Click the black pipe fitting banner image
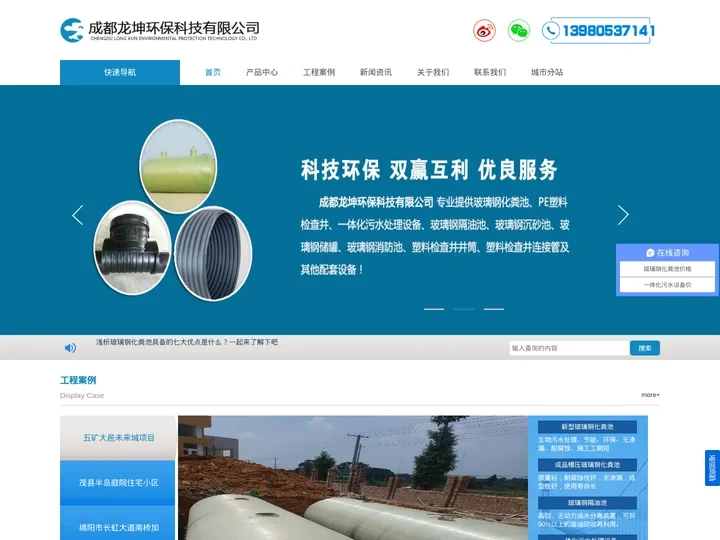The image size is (720, 540). click(132, 248)
